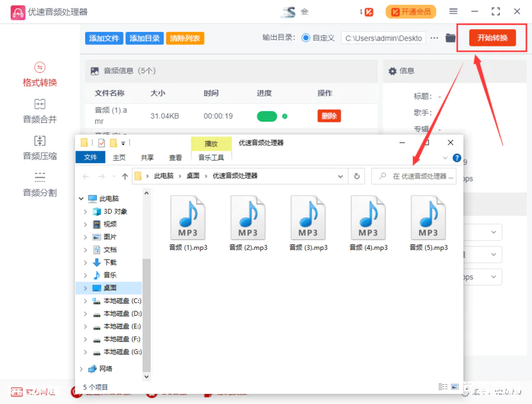Click the output directory path field
Image resolution: width=532 pixels, height=404 pixels.
click(x=384, y=38)
